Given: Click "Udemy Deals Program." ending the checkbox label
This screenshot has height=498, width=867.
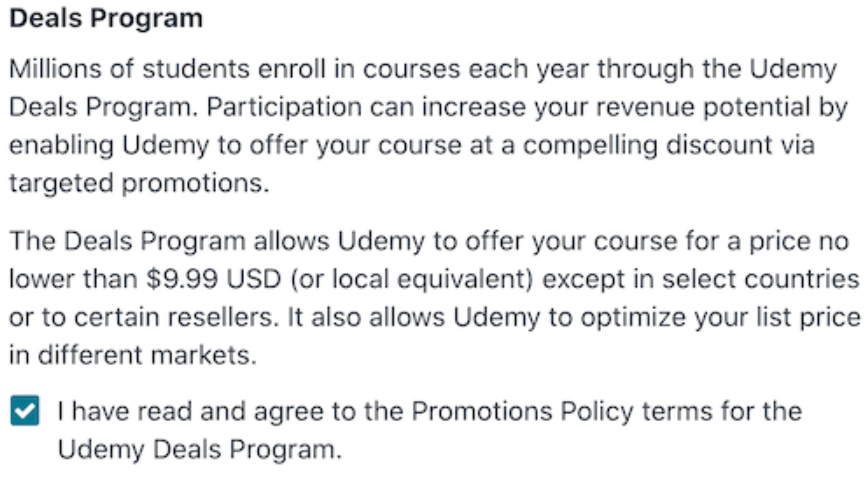Looking at the screenshot, I should [199, 449].
